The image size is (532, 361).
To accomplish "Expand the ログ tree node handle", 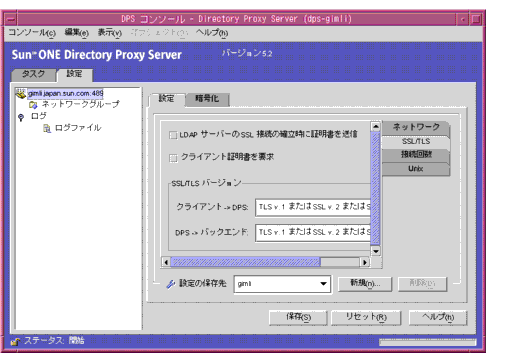I will pos(21,117).
